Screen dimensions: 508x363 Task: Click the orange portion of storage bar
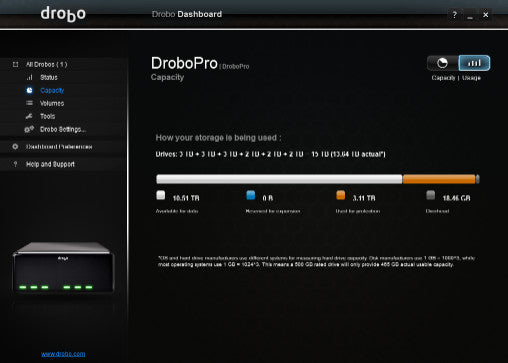pos(439,179)
